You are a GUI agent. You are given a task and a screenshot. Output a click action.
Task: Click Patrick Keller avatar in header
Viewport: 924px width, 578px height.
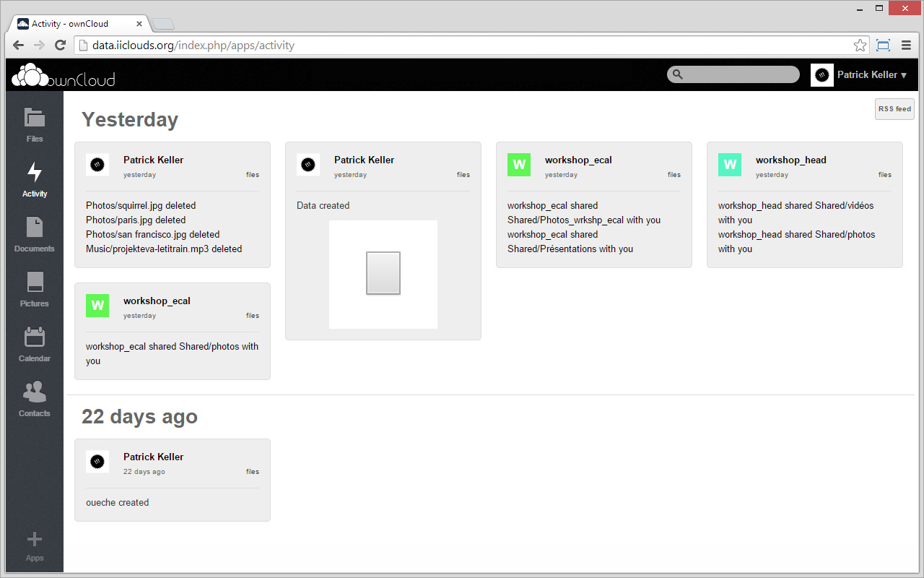coord(822,75)
